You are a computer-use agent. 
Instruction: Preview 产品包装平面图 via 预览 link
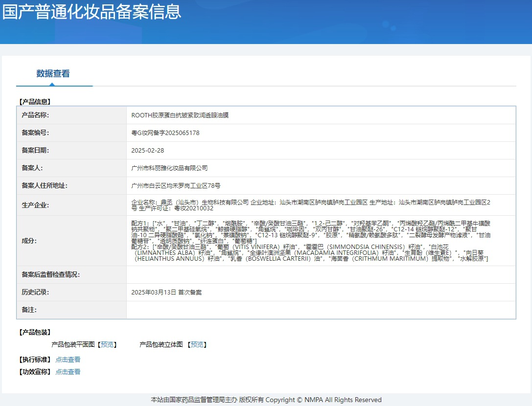(107, 344)
